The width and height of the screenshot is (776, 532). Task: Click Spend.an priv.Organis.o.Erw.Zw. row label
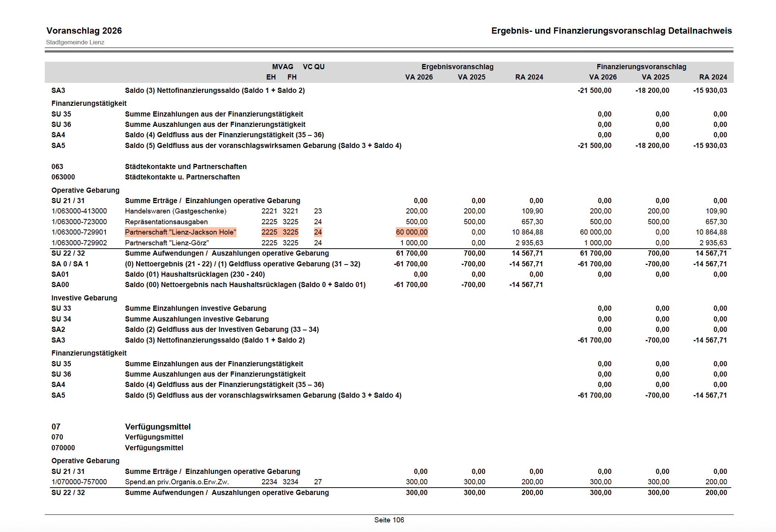[x=177, y=482]
